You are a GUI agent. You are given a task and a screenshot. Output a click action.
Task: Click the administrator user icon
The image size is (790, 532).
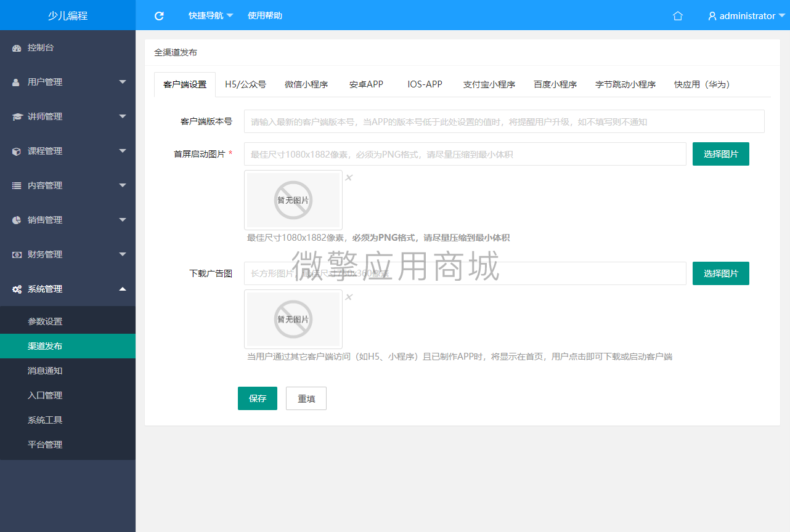pyautogui.click(x=712, y=16)
